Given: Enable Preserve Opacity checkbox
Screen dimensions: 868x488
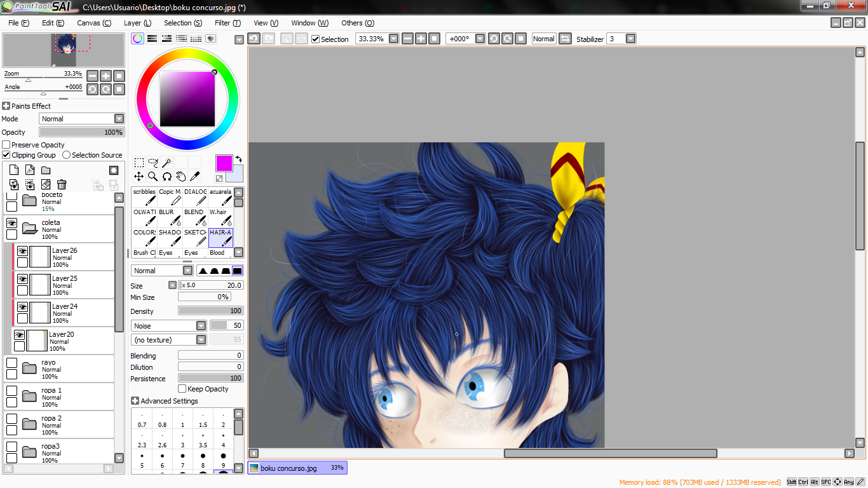Looking at the screenshot, I should tap(6, 145).
